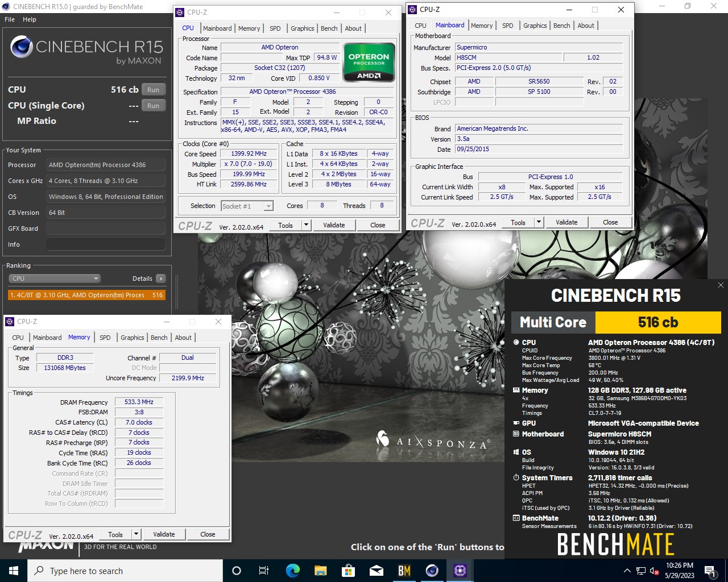The image size is (728, 582).
Task: Open Cortana circle icon on taskbar
Action: (237, 571)
